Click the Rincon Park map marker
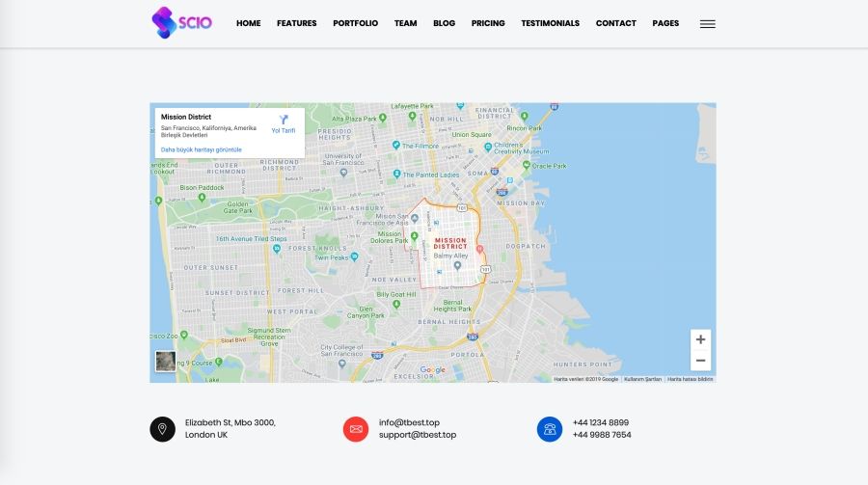This screenshot has width=868, height=485. (x=525, y=117)
